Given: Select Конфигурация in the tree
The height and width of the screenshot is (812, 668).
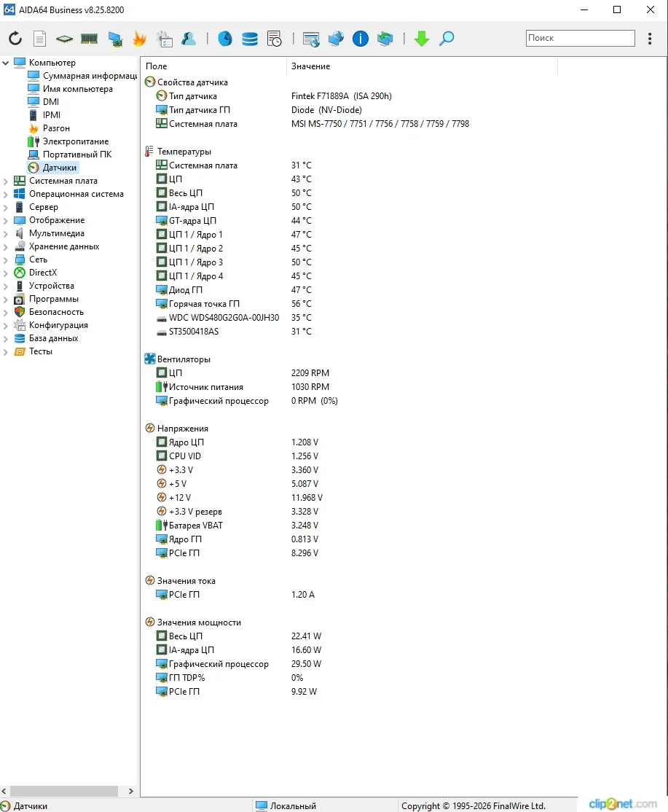Looking at the screenshot, I should [51, 325].
